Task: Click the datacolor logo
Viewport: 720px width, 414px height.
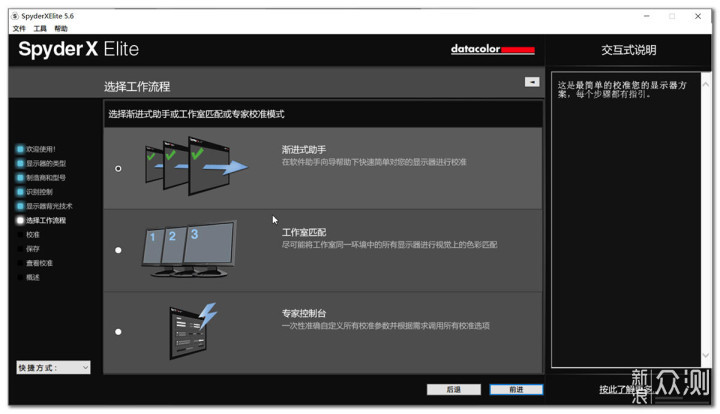Action: tap(493, 49)
